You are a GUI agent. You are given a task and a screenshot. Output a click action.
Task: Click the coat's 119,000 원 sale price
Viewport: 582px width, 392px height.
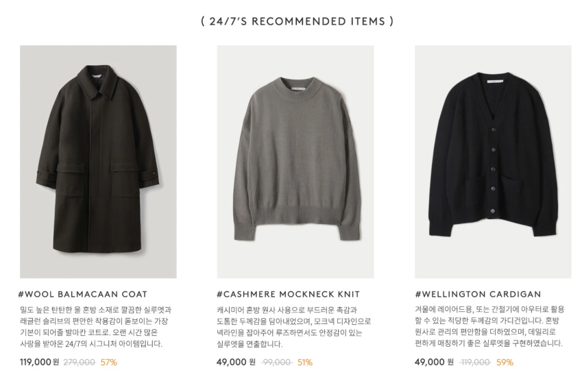[x=39, y=363]
